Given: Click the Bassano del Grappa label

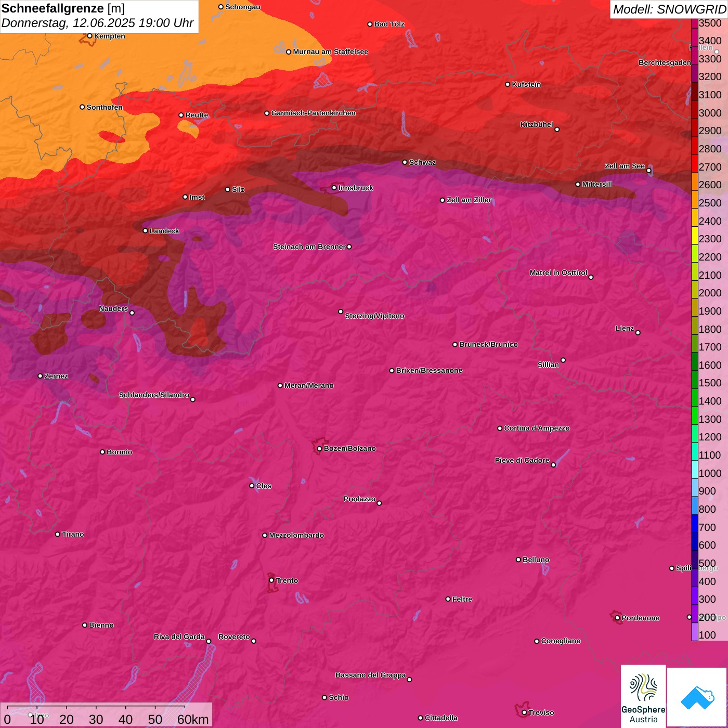Looking at the screenshot, I should tap(370, 675).
